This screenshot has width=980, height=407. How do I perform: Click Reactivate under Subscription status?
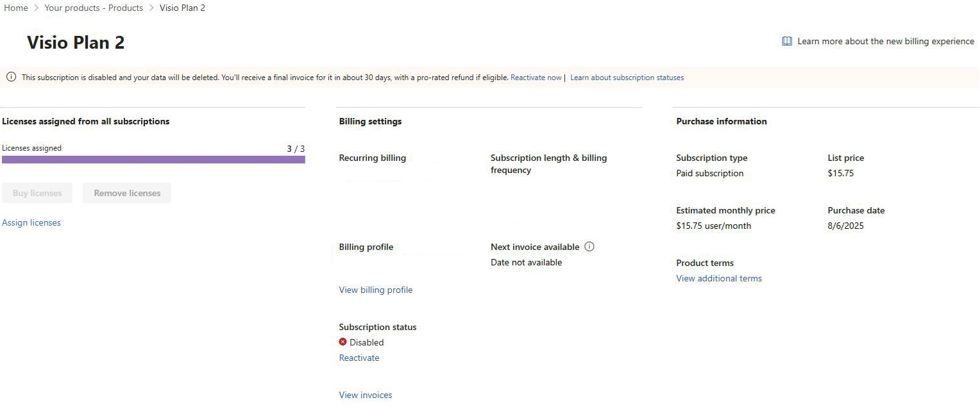click(359, 358)
